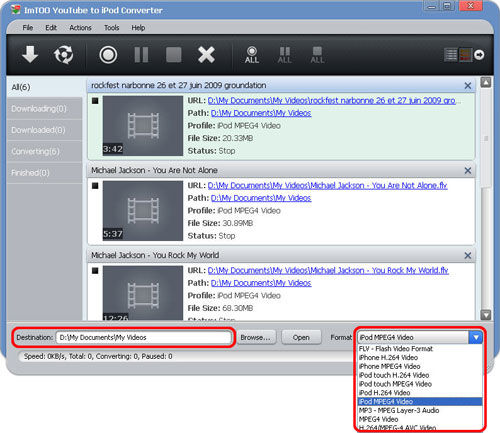Click the Open button
The height and width of the screenshot is (433, 500).
click(301, 338)
